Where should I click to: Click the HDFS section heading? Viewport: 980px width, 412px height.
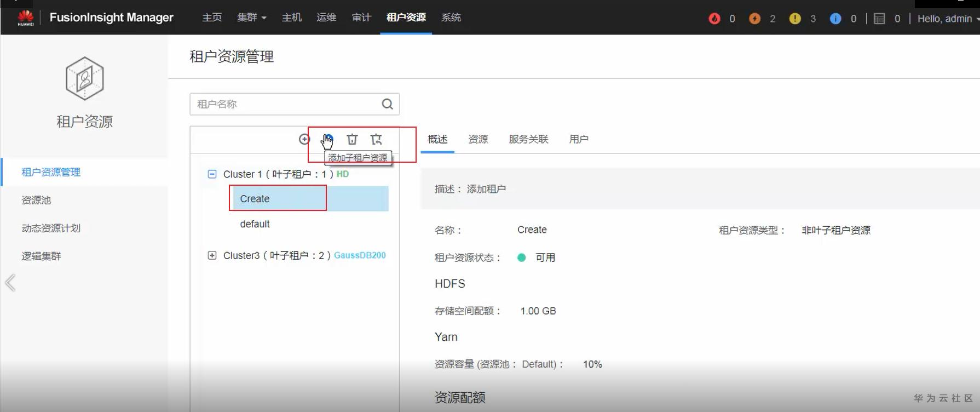[x=450, y=284]
